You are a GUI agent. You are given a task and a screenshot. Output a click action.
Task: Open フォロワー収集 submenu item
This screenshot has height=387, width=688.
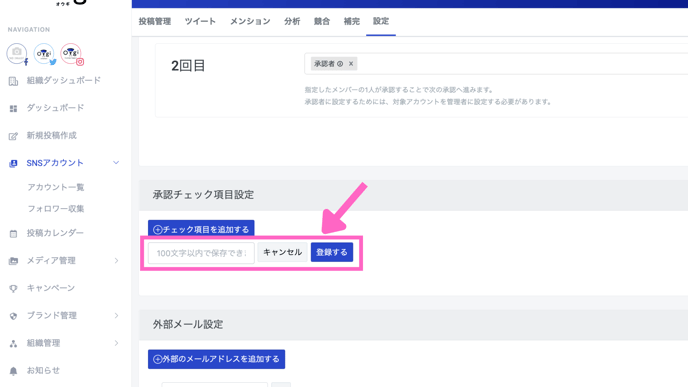(x=56, y=209)
